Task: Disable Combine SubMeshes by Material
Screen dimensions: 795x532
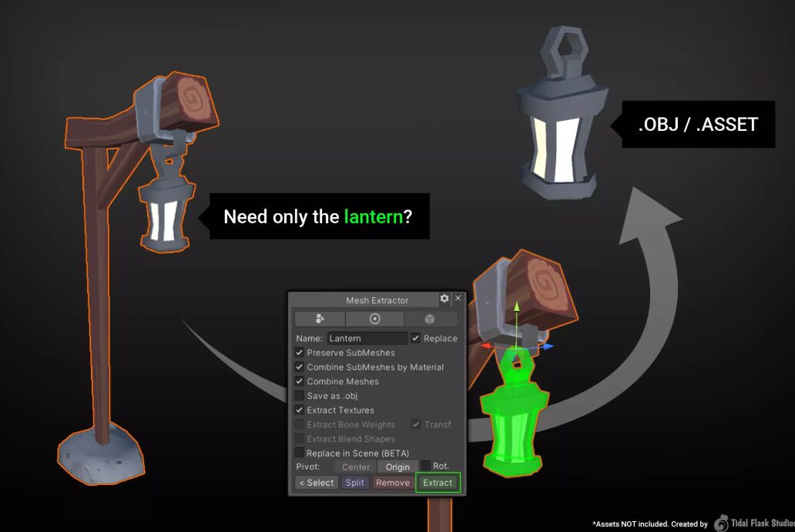Action: click(300, 367)
